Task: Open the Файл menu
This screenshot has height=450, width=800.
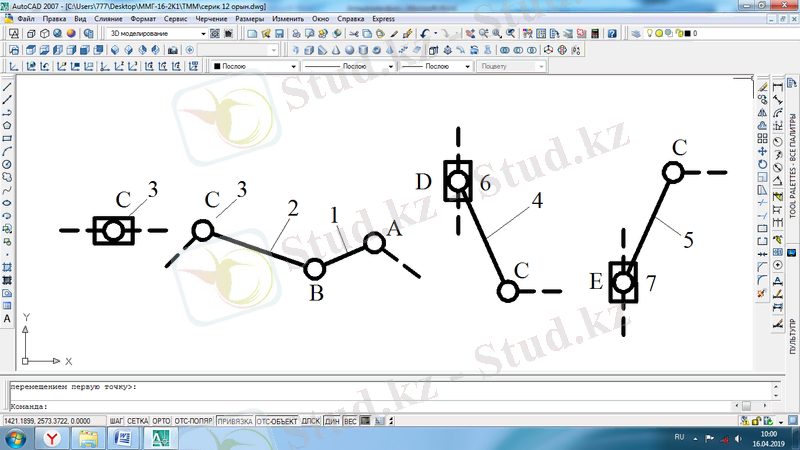Action: point(26,19)
